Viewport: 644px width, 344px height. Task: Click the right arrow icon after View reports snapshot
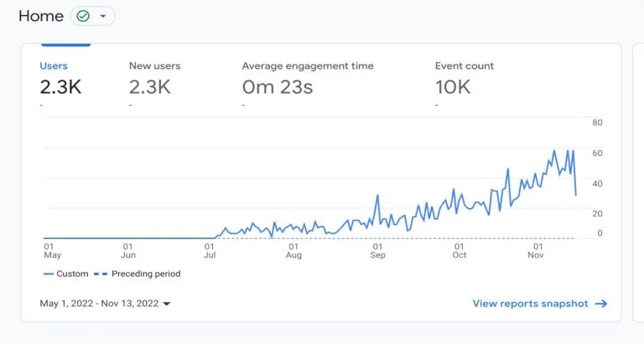[x=600, y=304]
